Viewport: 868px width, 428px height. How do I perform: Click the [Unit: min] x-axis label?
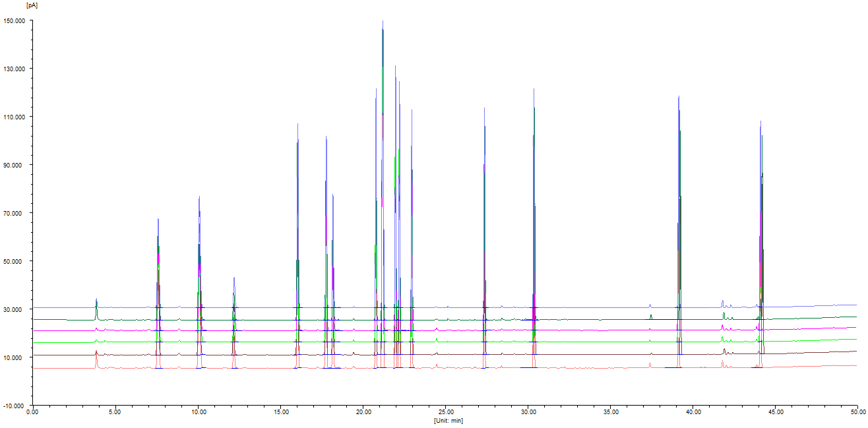pyautogui.click(x=448, y=420)
